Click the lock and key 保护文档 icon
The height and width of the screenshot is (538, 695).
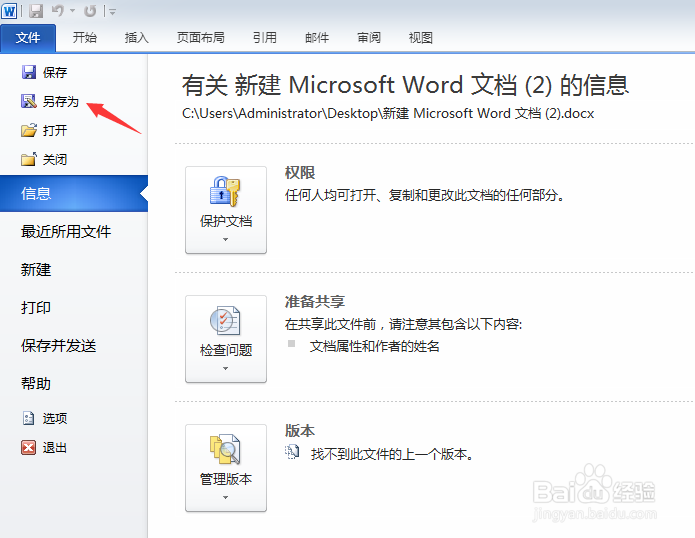[225, 191]
